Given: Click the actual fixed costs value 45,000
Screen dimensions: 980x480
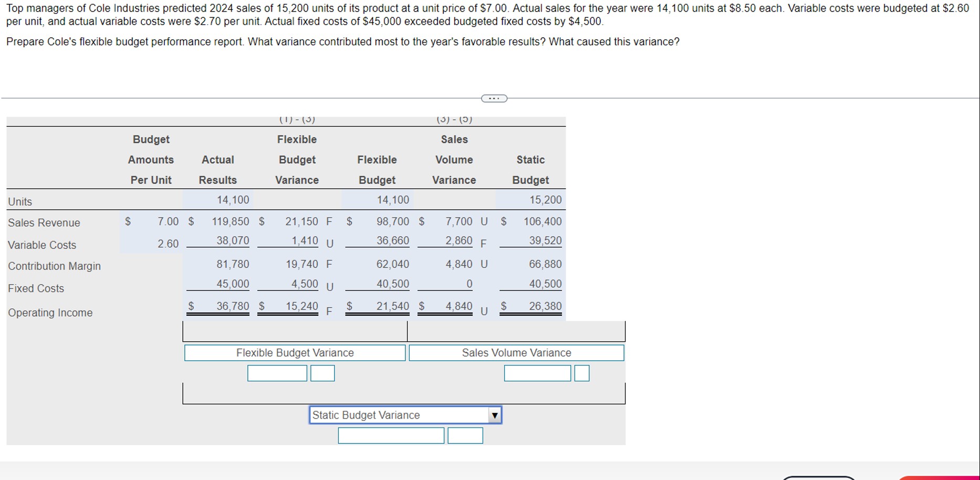Looking at the screenshot, I should pos(233,284).
